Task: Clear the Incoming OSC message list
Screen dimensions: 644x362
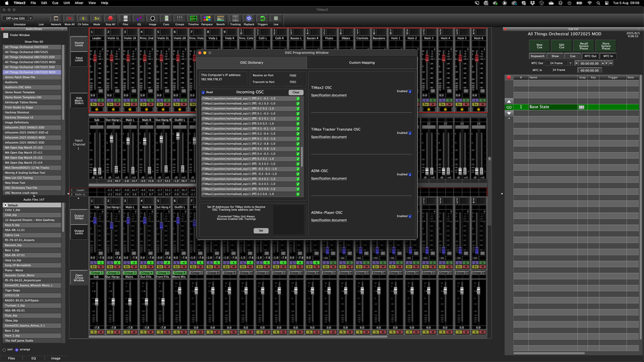Action: click(296, 92)
